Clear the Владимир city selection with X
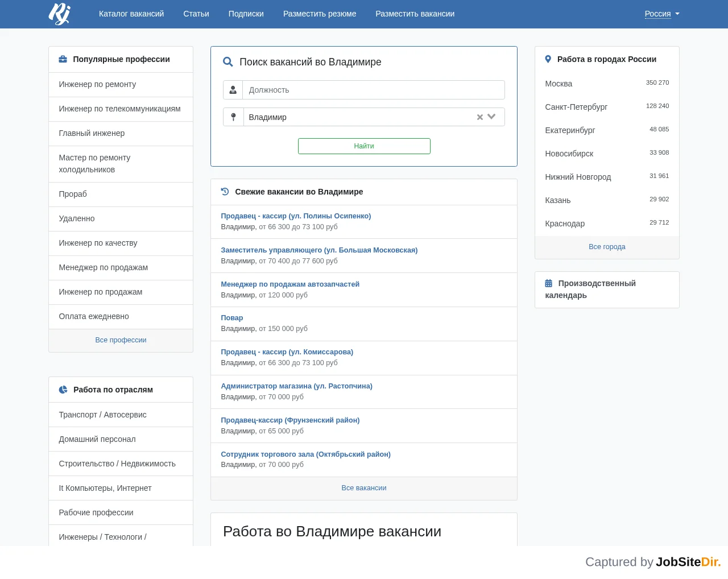The image size is (728, 579). (480, 117)
